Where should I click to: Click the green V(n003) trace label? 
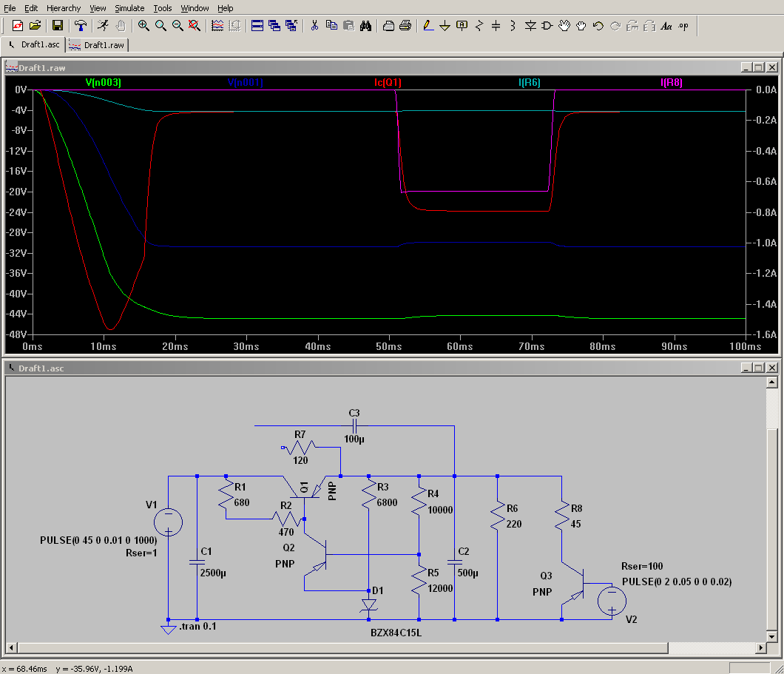click(x=103, y=83)
